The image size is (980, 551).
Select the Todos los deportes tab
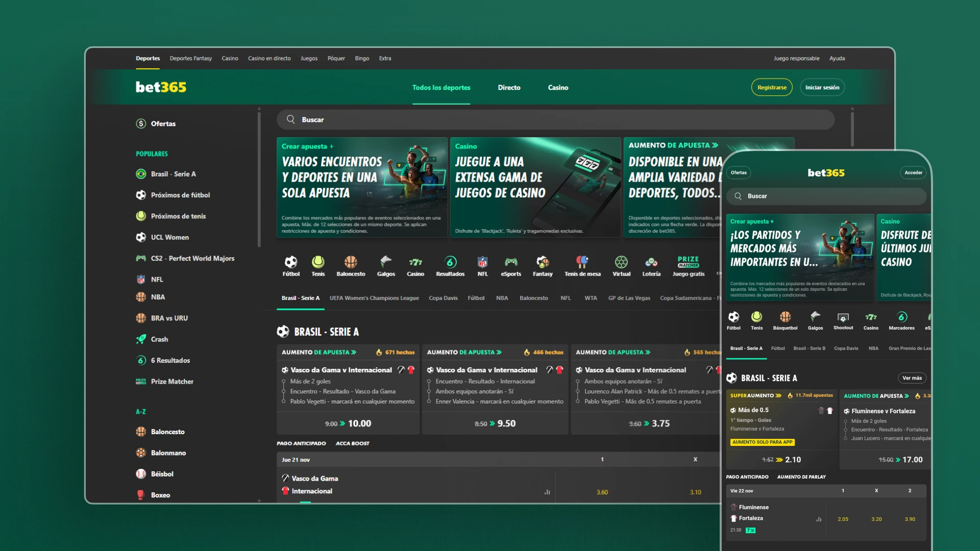click(x=442, y=88)
